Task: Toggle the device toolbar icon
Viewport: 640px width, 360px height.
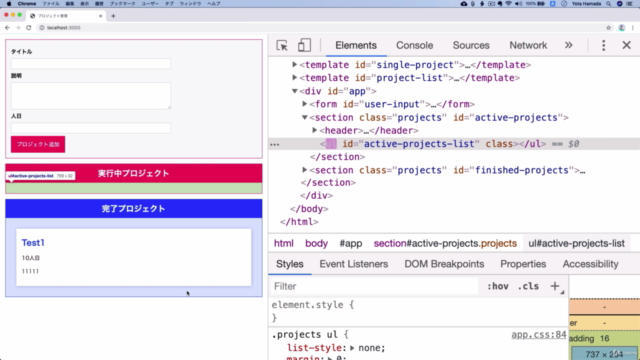Action: click(x=304, y=45)
